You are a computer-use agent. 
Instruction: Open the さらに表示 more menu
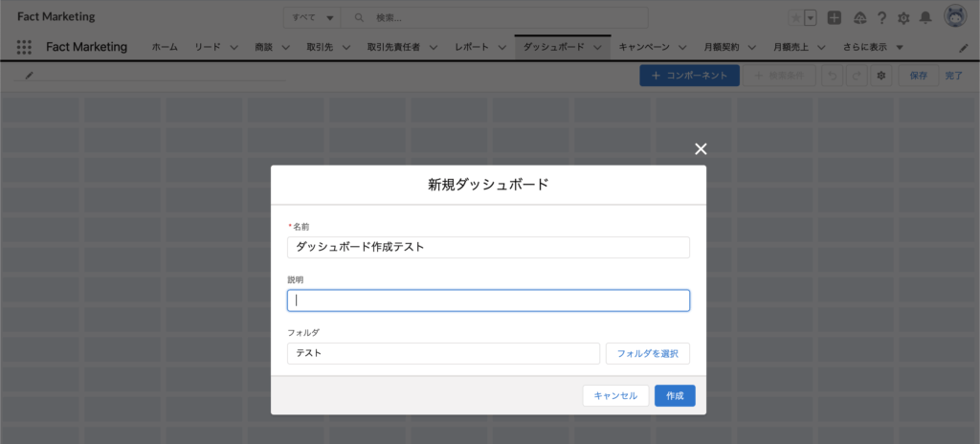point(873,47)
